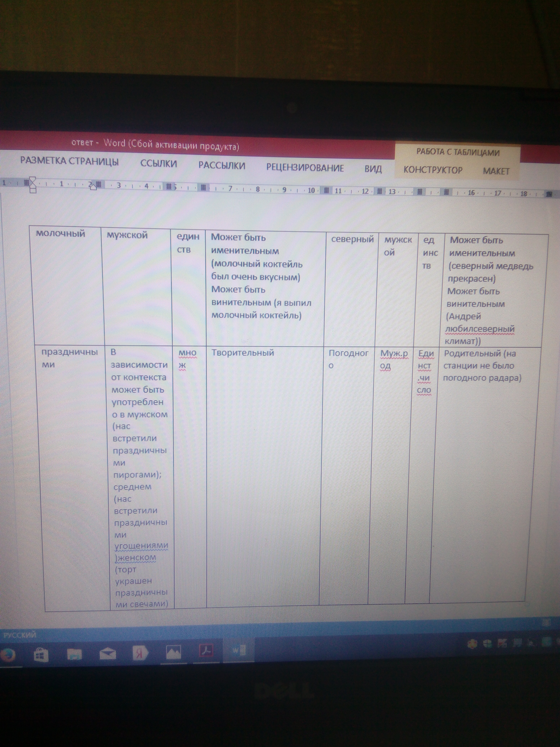This screenshot has width=560, height=747.
Task: Open Firefox from the taskbar
Action: pyautogui.click(x=7, y=655)
